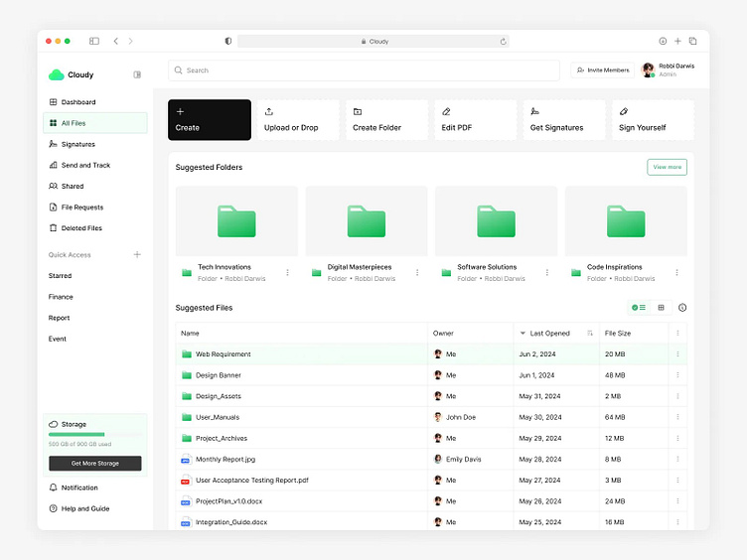Switch to grid view layout

pos(662,308)
